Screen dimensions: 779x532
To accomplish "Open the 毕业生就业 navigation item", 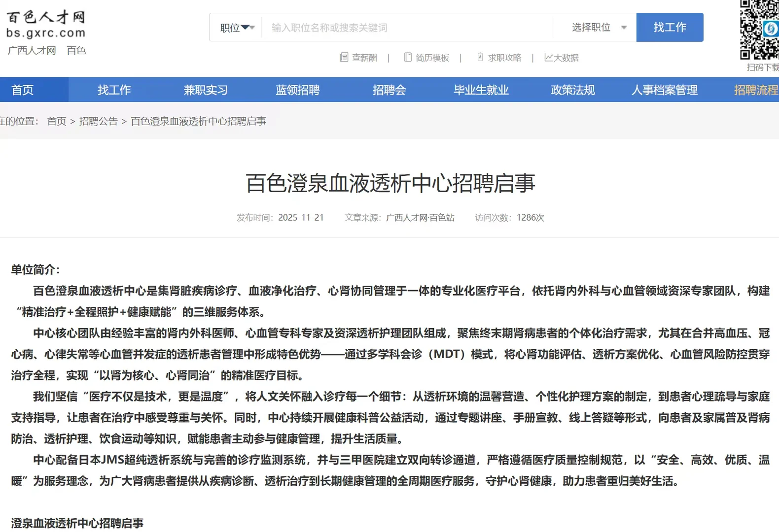I will point(481,90).
